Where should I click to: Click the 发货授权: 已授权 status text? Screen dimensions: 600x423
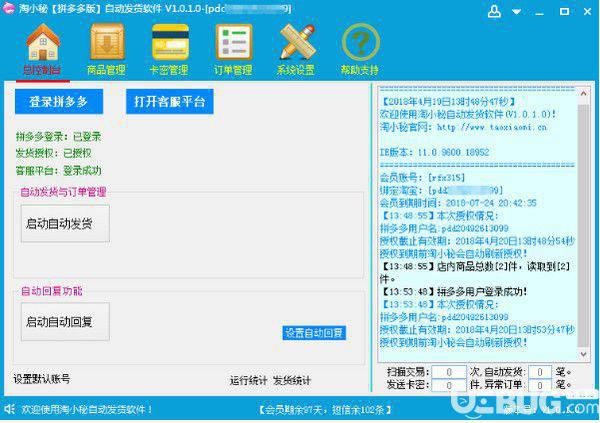(x=54, y=153)
